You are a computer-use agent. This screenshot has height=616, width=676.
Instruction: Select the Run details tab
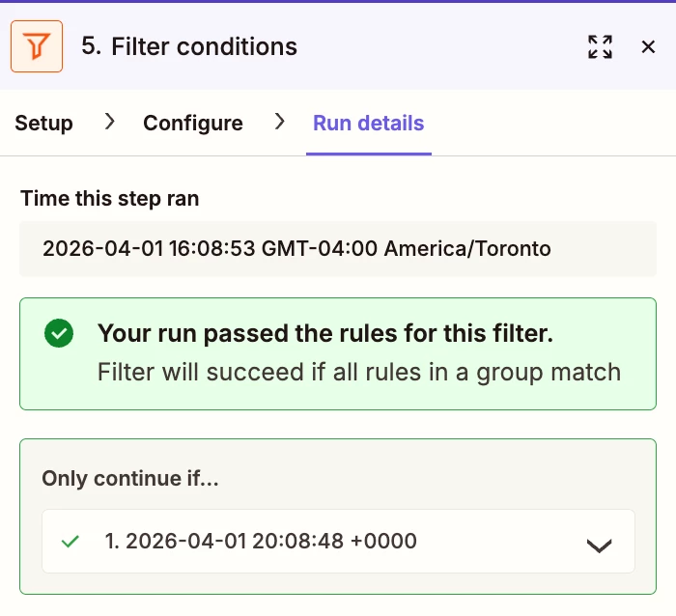point(368,124)
